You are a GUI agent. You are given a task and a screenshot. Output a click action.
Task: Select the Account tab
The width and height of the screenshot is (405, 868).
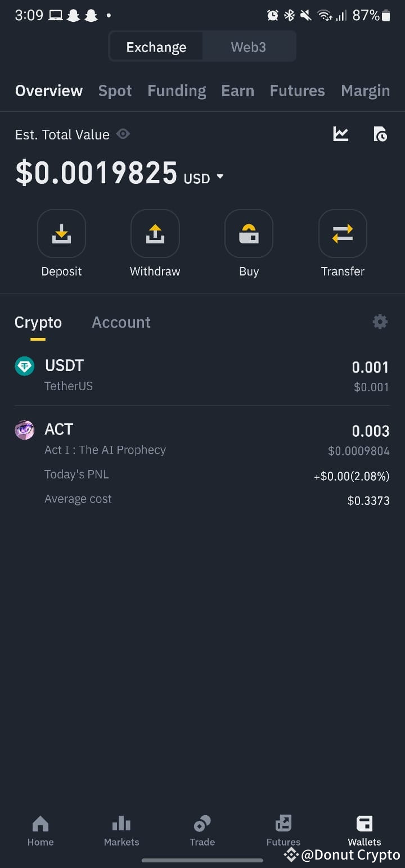121,322
